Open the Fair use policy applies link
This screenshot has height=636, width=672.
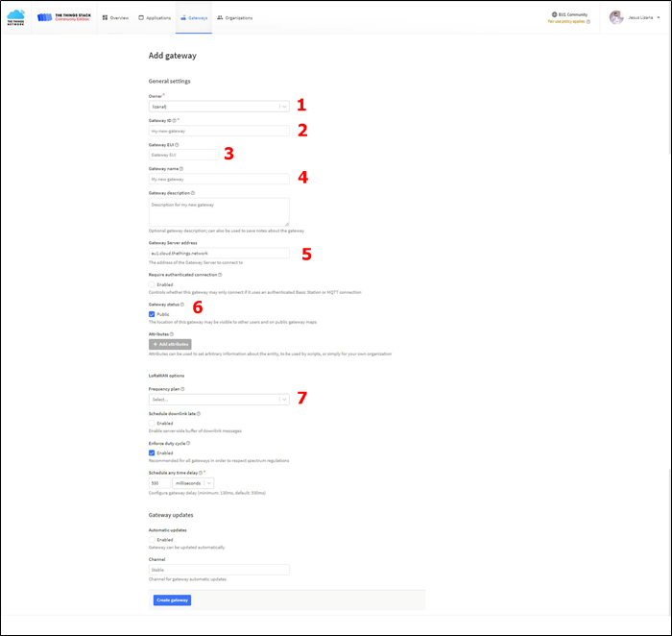(566, 21)
